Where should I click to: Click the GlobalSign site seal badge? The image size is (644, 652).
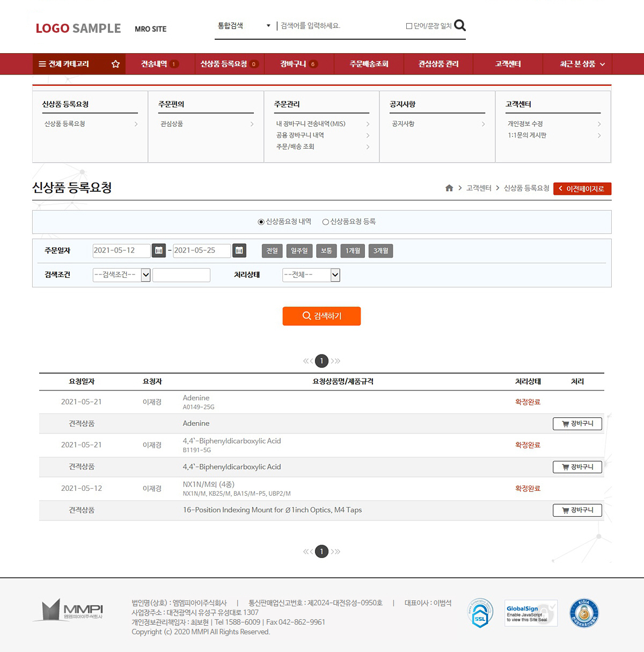click(531, 613)
